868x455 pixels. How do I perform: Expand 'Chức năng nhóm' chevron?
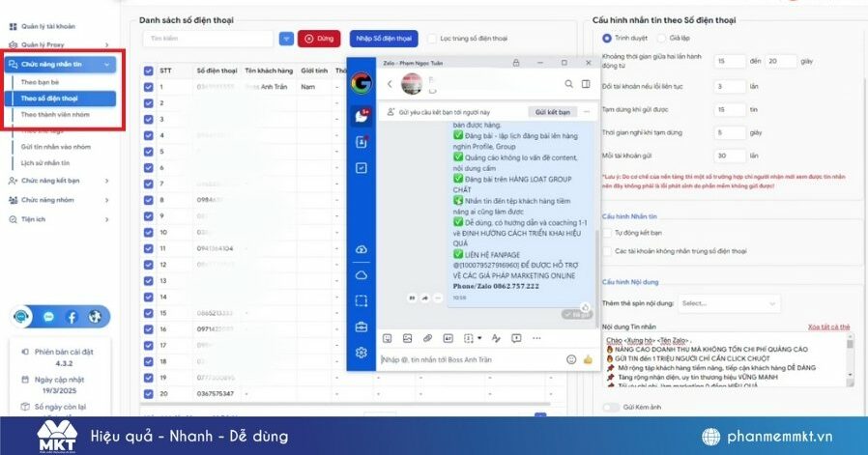(106, 200)
